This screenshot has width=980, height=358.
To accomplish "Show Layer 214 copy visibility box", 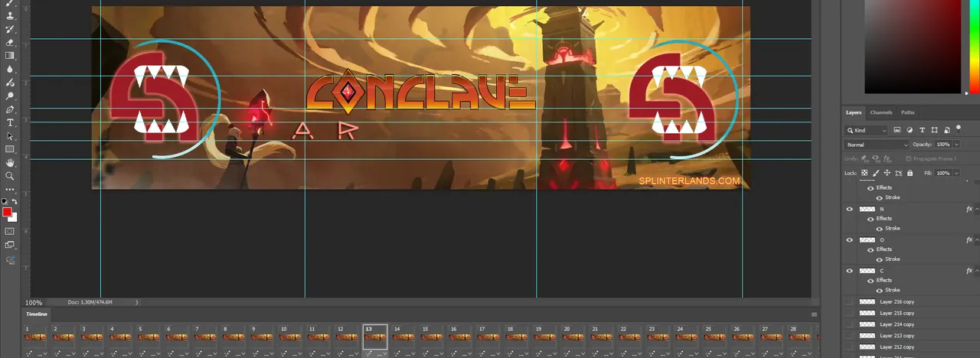I will point(848,324).
